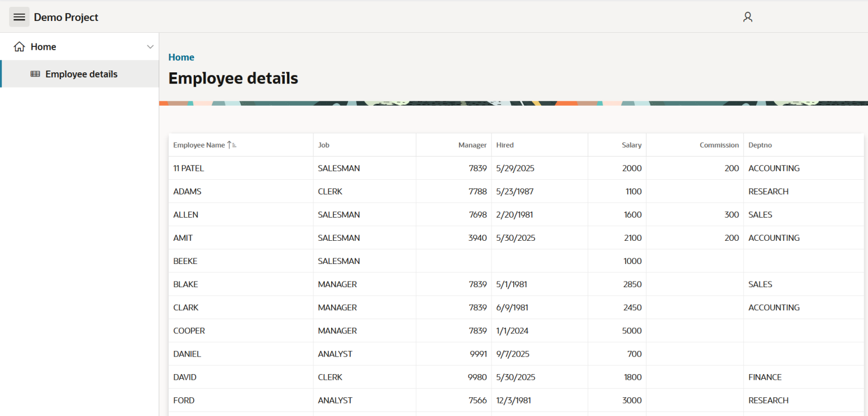Sort the table by Salary column

pyautogui.click(x=632, y=145)
